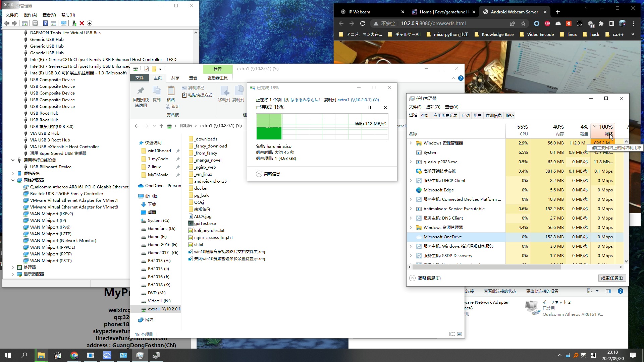The image size is (644, 362).
Task: Click the red uninstall device icon
Action: pyautogui.click(x=82, y=23)
